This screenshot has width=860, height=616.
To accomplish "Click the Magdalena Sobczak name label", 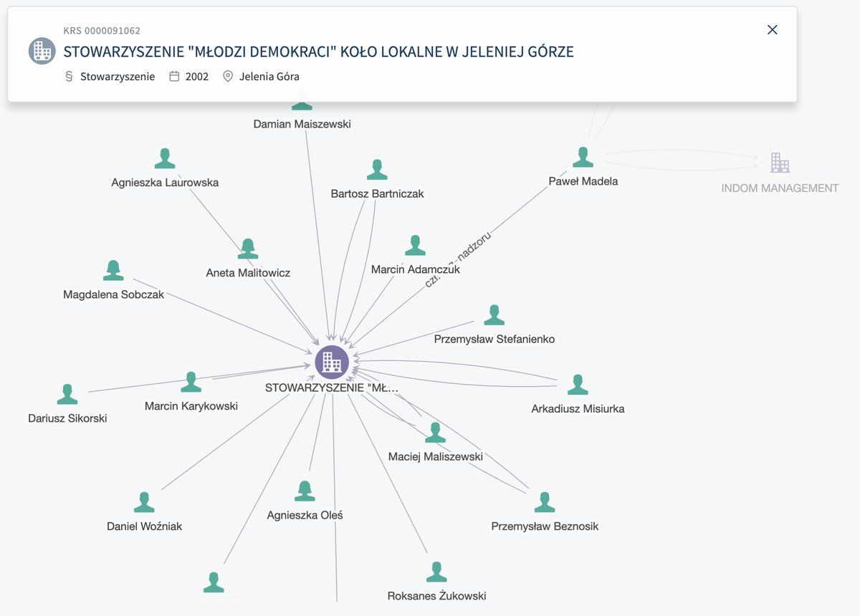I will [113, 294].
